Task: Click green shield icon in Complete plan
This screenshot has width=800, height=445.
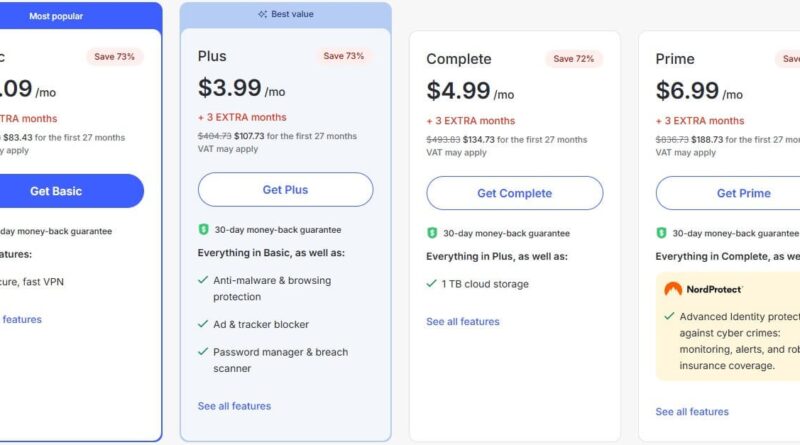Action: [432, 233]
